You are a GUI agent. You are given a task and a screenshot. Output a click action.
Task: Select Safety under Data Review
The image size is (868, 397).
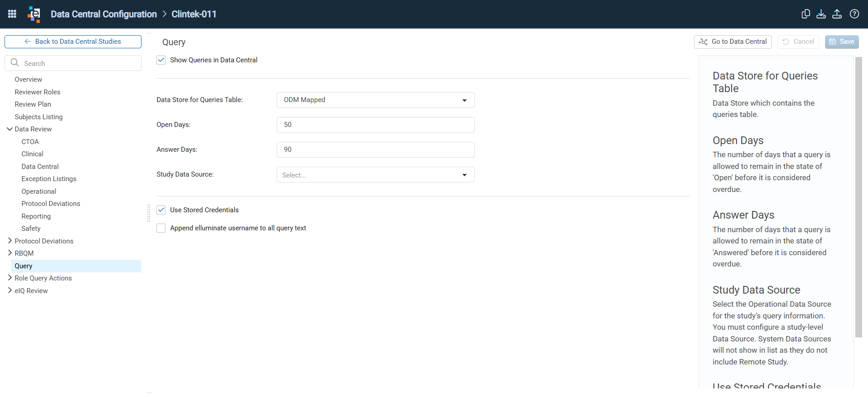31,229
